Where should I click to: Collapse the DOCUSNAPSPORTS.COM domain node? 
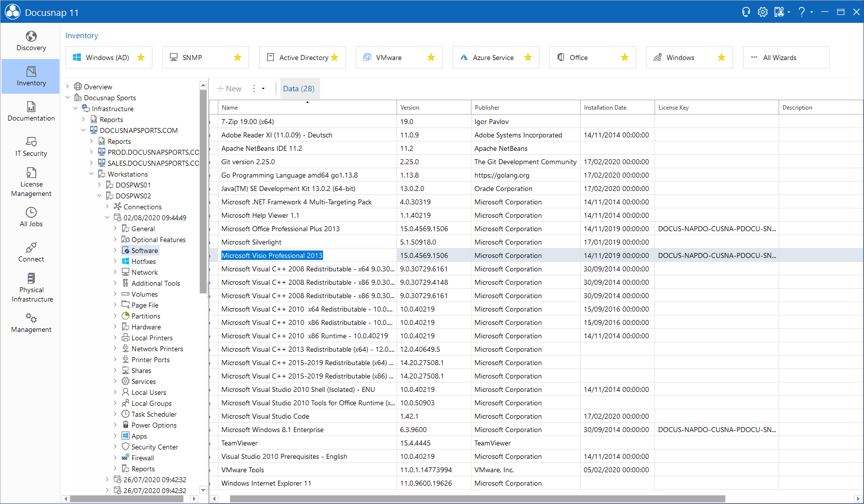click(x=84, y=130)
